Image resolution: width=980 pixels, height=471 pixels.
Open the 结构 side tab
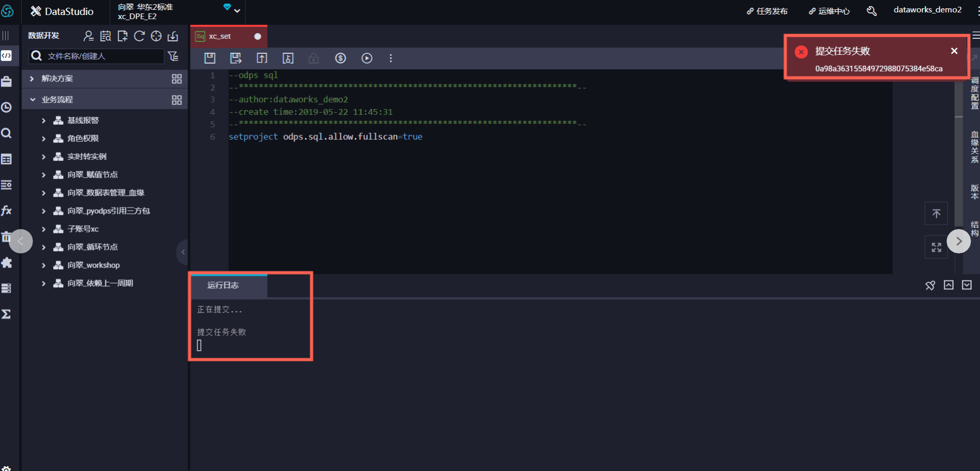pyautogui.click(x=974, y=228)
